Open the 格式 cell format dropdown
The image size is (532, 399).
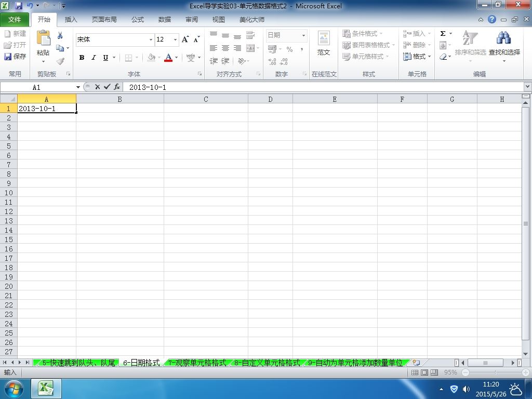coord(417,56)
